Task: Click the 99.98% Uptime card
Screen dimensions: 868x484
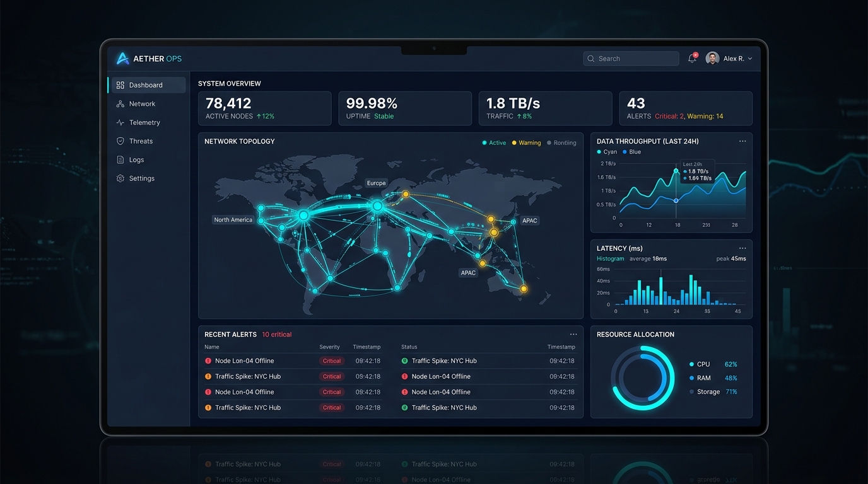Action: click(x=405, y=108)
